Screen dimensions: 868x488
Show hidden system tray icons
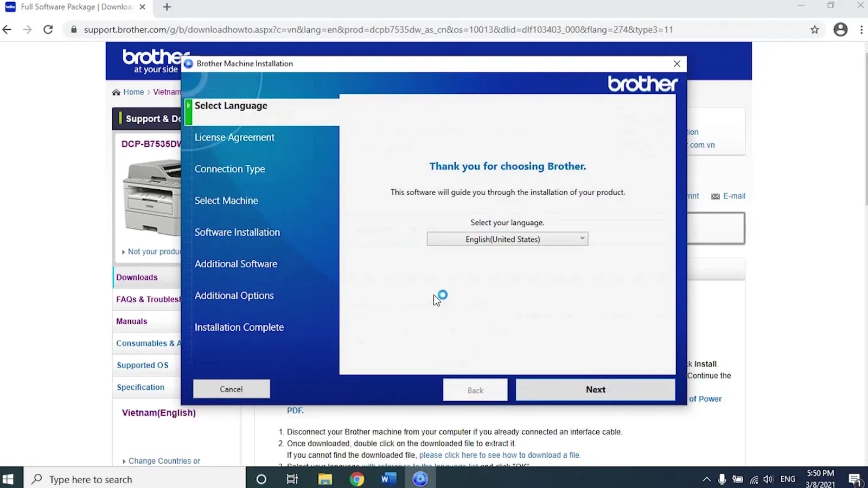click(706, 479)
